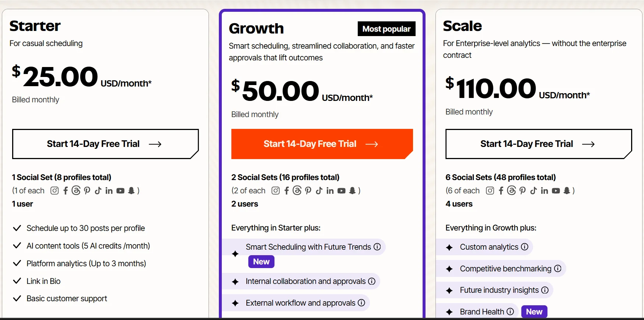Click the Pinterest icon in the Scale plan
The height and width of the screenshot is (320, 644).
pyautogui.click(x=522, y=190)
